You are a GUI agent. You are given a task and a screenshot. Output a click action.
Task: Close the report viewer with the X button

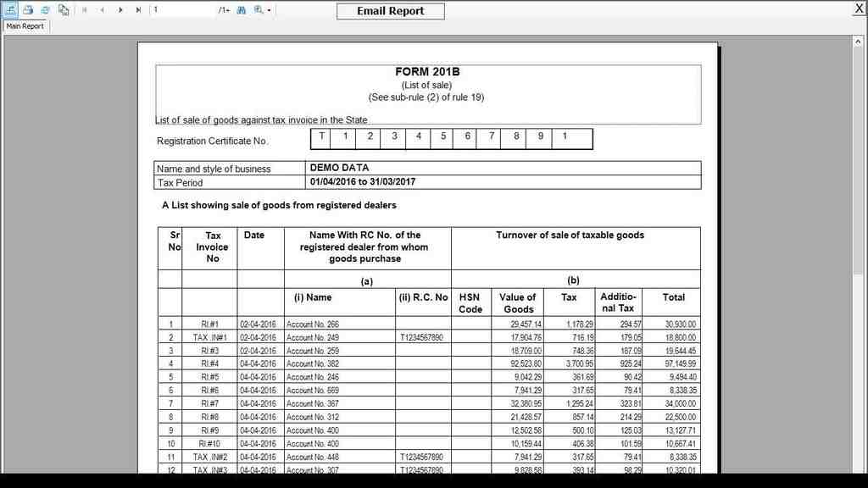point(859,8)
